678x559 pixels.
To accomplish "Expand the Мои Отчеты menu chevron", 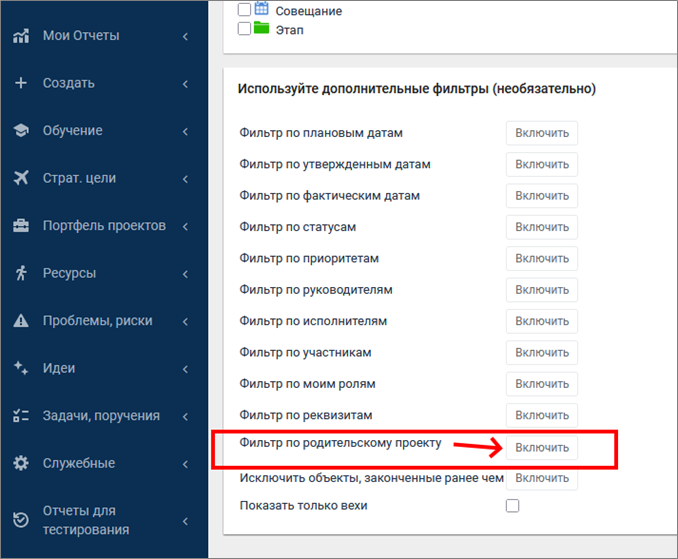I will [185, 37].
